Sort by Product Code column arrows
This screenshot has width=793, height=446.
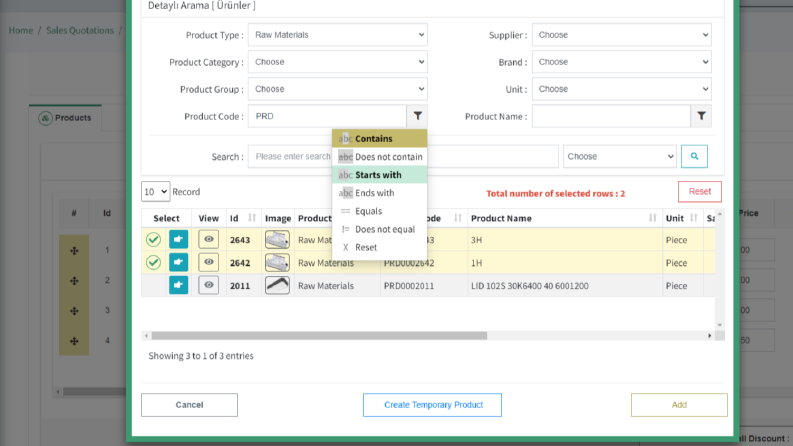458,218
